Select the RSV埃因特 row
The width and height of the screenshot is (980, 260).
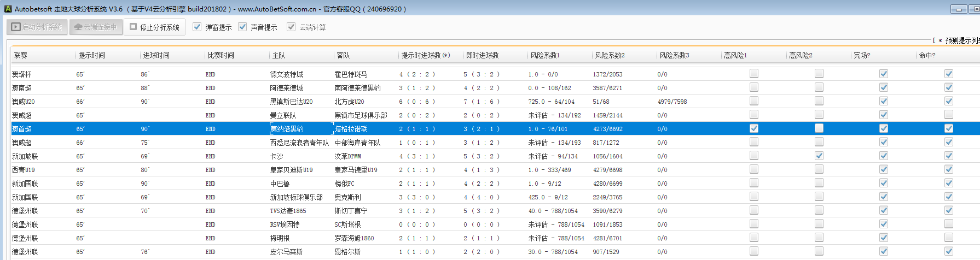285,224
